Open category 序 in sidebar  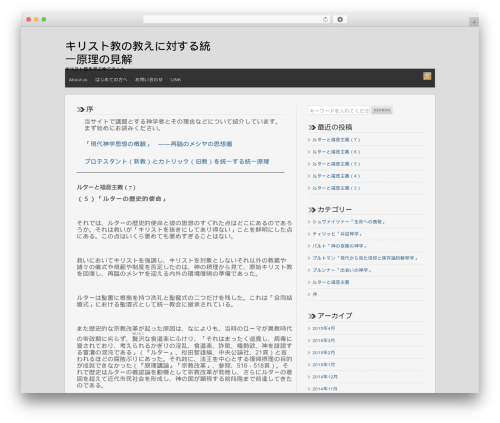315,294
